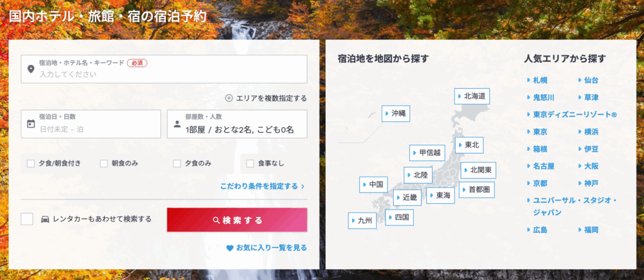Click the heart icon for favorites list
Viewport: 644px width, 280px height.
tap(230, 248)
